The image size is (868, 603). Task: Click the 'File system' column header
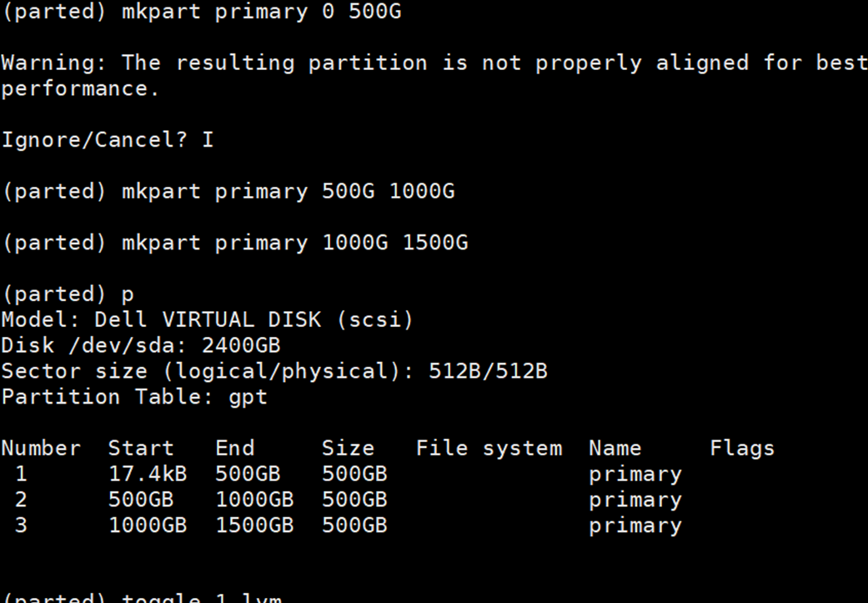(489, 448)
